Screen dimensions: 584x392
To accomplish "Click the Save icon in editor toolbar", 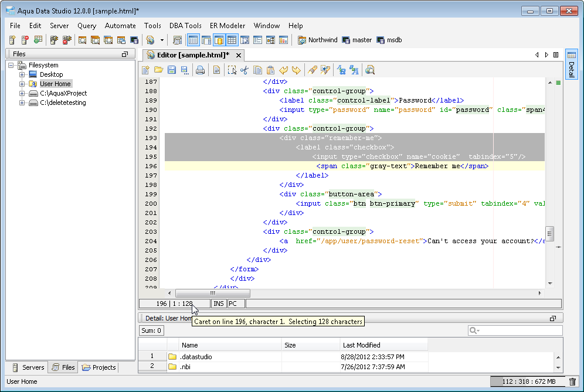I will (x=172, y=70).
